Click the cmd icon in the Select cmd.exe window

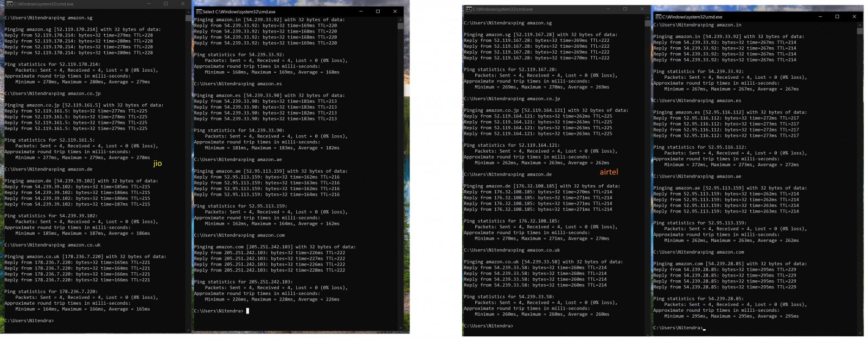click(199, 11)
